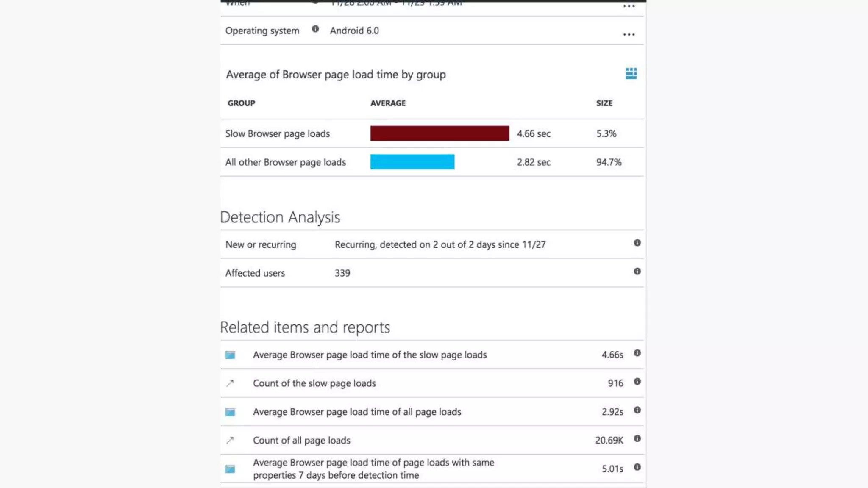
Task: Click info icon for count of slow loads
Action: click(637, 382)
